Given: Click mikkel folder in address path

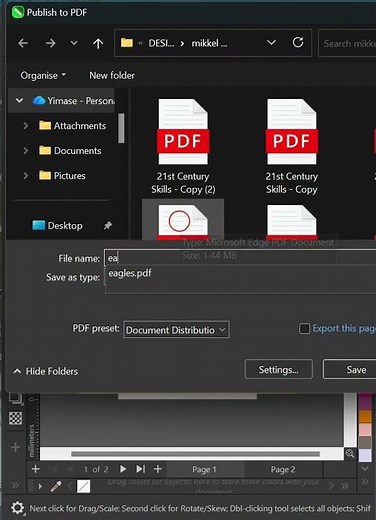Looking at the screenshot, I should [x=209, y=43].
